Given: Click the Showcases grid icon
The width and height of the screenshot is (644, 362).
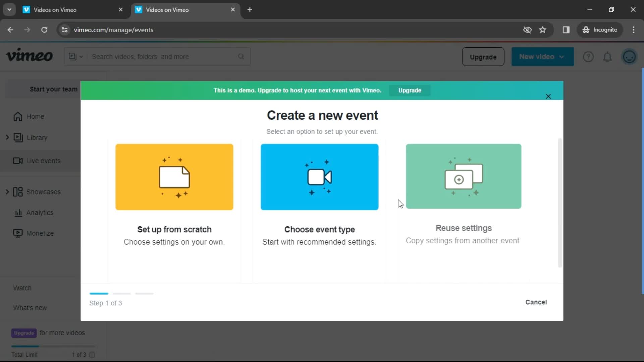Looking at the screenshot, I should [18, 192].
